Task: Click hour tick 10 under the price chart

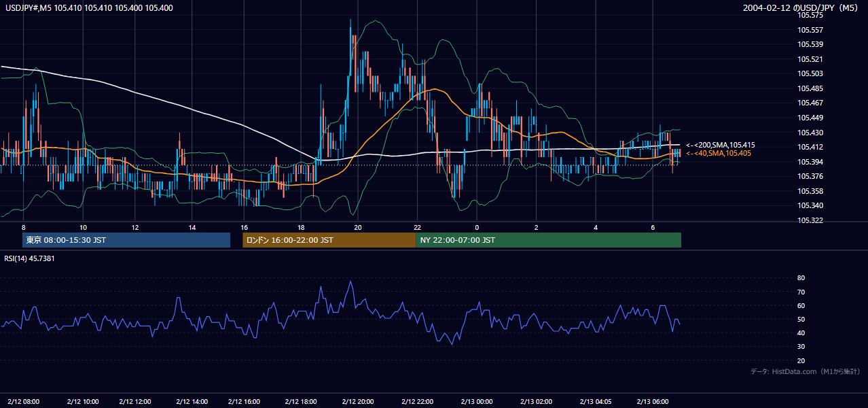Action: point(83,227)
